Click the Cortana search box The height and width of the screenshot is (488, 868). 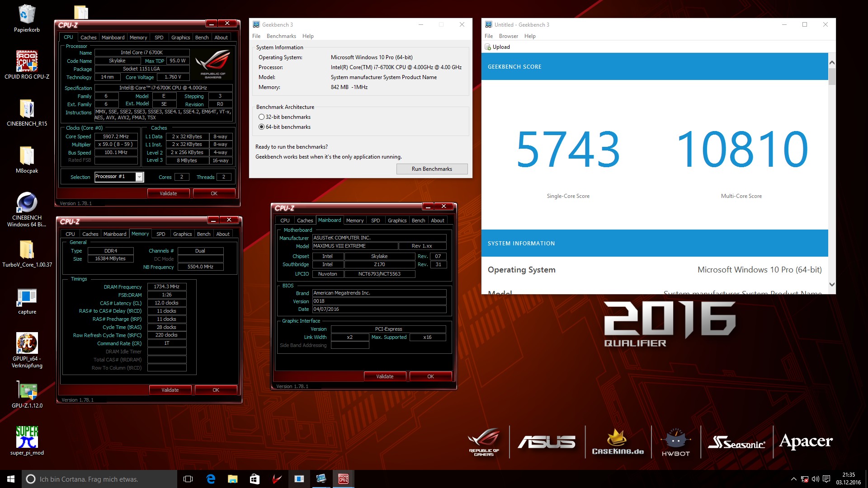tap(99, 479)
